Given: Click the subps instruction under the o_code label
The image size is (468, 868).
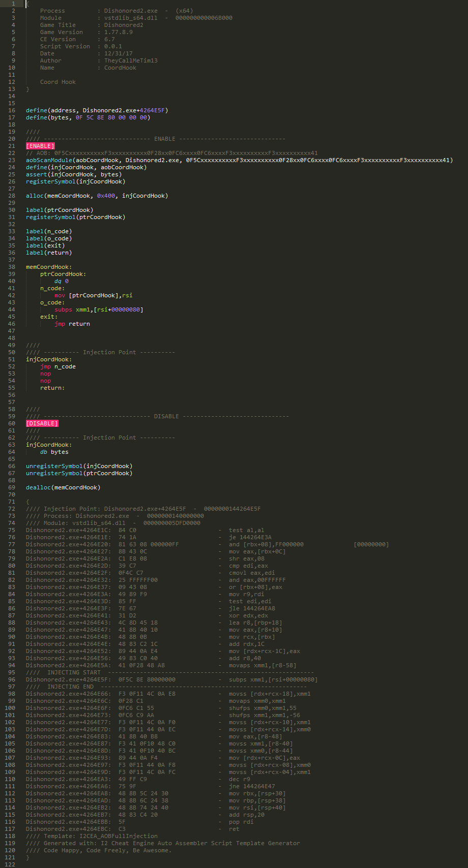Looking at the screenshot, I should [99, 309].
